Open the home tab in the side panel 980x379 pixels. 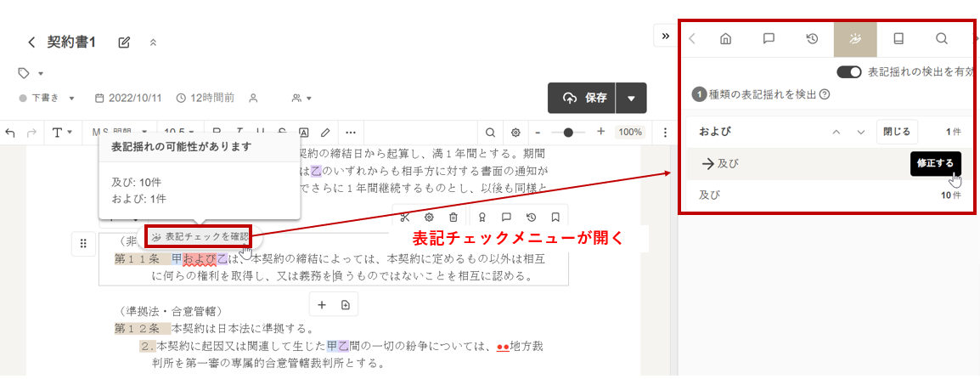pos(725,38)
